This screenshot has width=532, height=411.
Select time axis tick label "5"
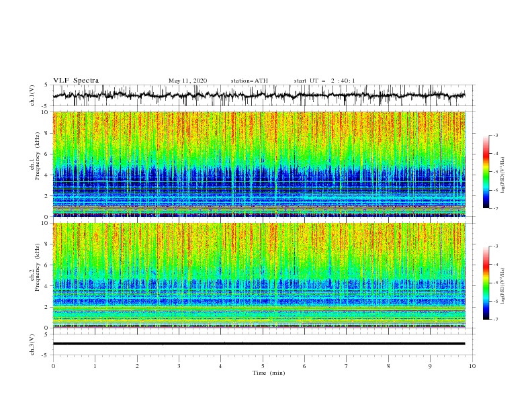pos(263,366)
